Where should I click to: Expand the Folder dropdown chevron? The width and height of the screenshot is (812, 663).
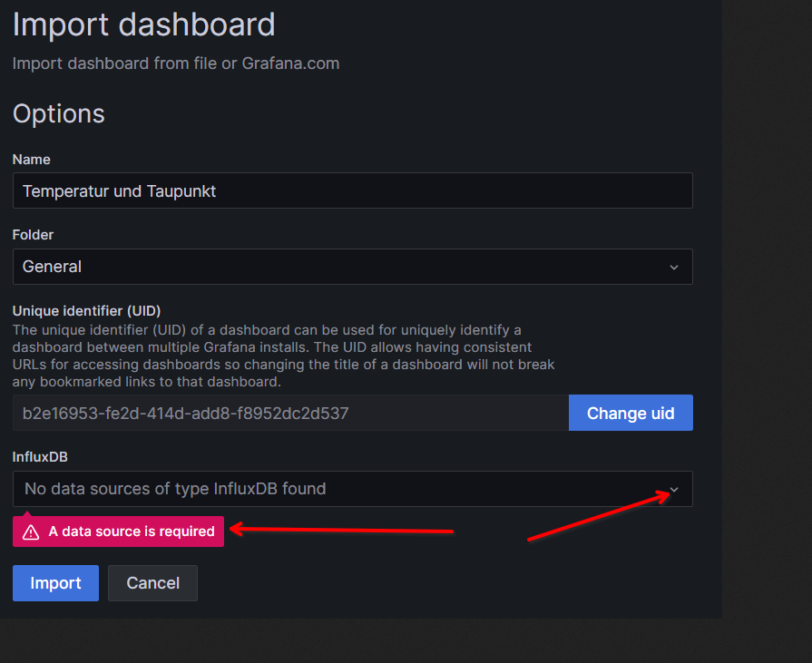pos(673,267)
